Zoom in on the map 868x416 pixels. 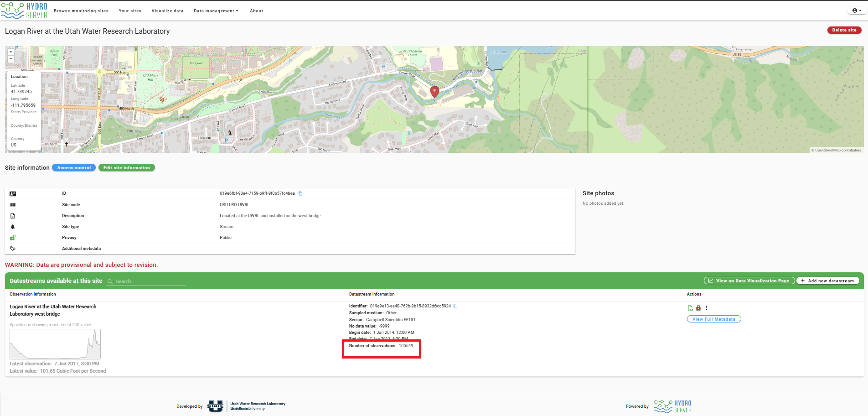coord(11,52)
